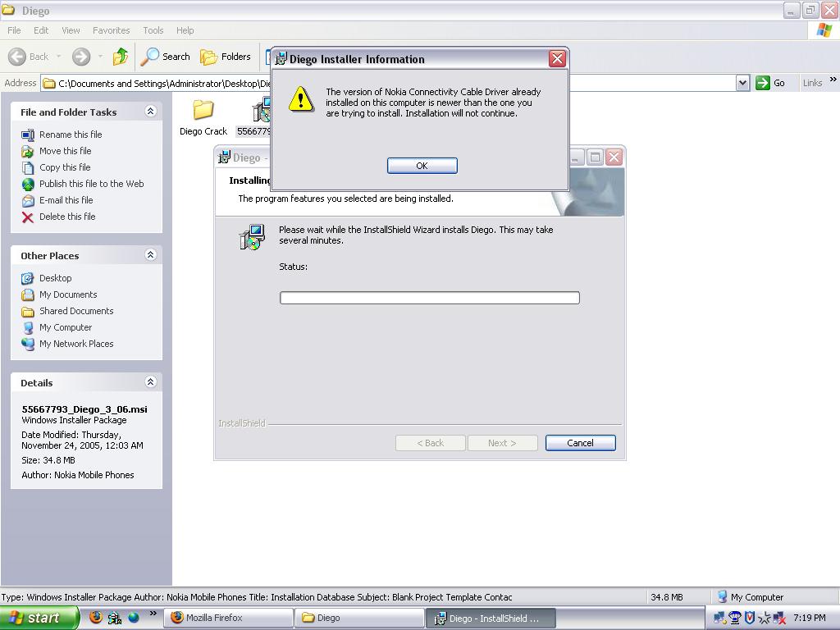Collapse the Other Places panel

[x=151, y=255]
